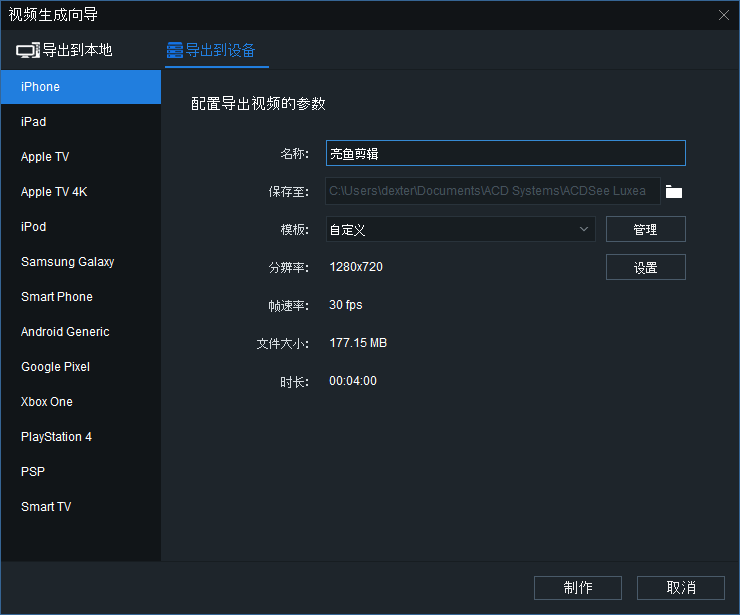This screenshot has width=740, height=615.
Task: Expand the 模板 自定义 dropdown
Action: (x=461, y=229)
